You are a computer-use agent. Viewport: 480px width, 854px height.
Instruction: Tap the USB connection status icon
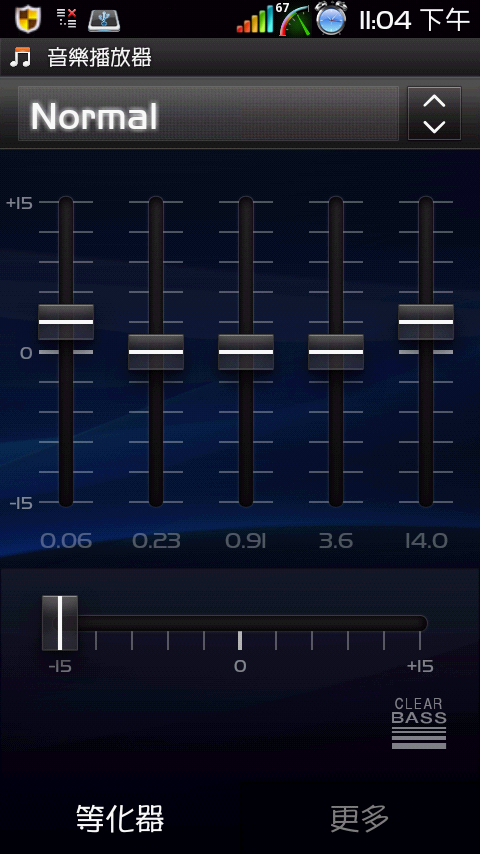point(104,20)
